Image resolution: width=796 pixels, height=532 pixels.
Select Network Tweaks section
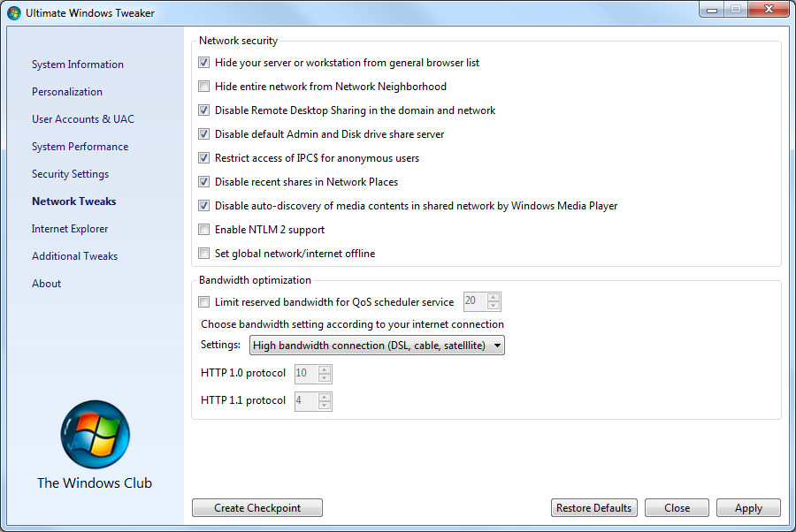pyautogui.click(x=73, y=201)
